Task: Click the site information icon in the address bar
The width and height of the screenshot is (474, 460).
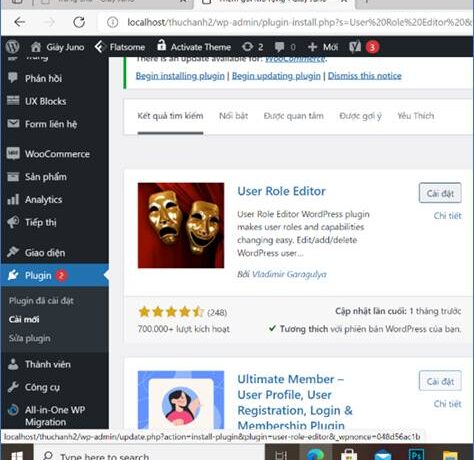Action: point(113,22)
